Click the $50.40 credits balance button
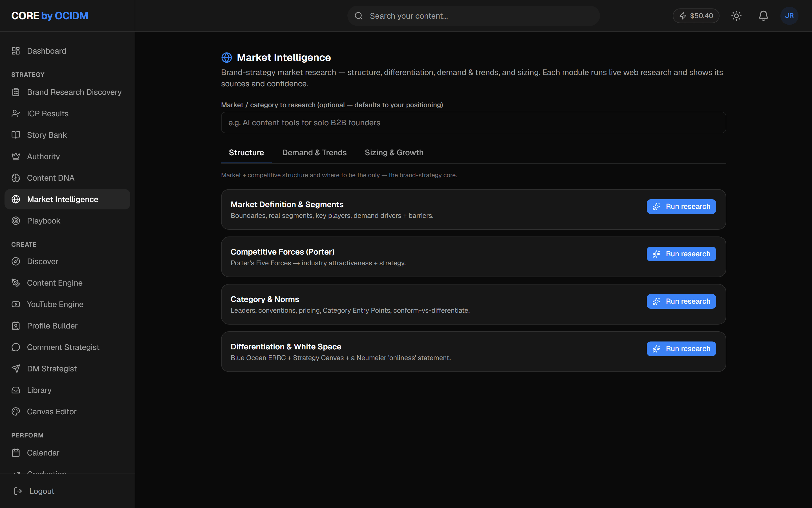The width and height of the screenshot is (812, 508). (696, 16)
